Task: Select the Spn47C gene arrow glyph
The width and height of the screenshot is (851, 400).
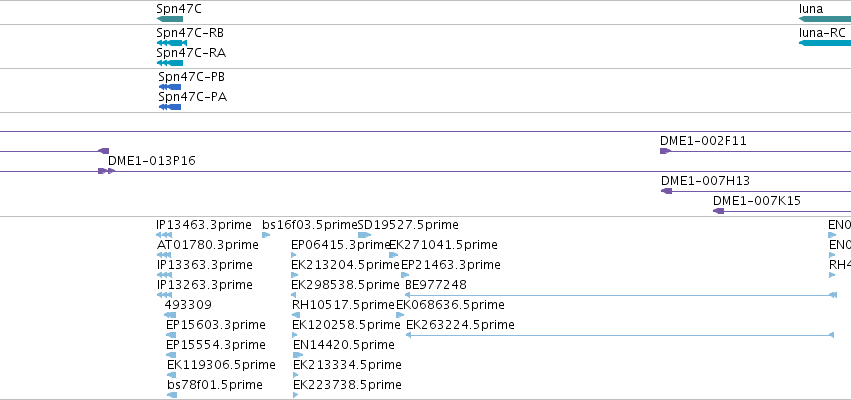Action: (x=170, y=19)
